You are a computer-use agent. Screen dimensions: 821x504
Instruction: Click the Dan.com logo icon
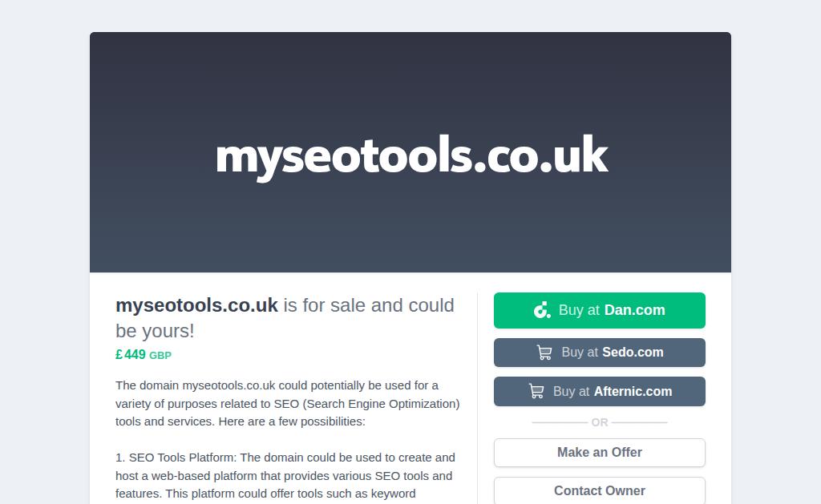(542, 310)
